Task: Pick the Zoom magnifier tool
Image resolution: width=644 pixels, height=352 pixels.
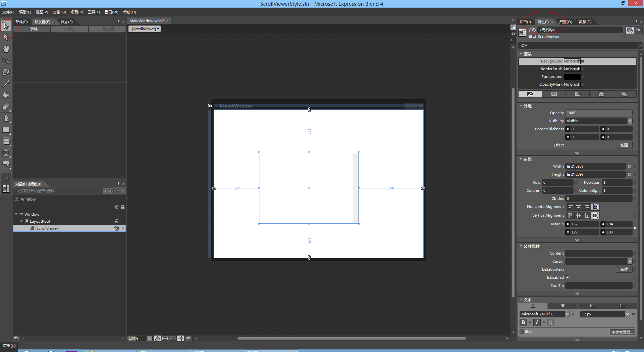Action: [6, 60]
